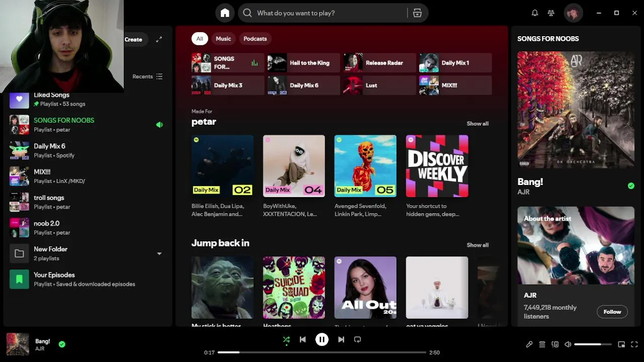Image resolution: width=644 pixels, height=362 pixels.
Task: Open MIX!!! playlist in sidebar
Action: click(x=88, y=176)
